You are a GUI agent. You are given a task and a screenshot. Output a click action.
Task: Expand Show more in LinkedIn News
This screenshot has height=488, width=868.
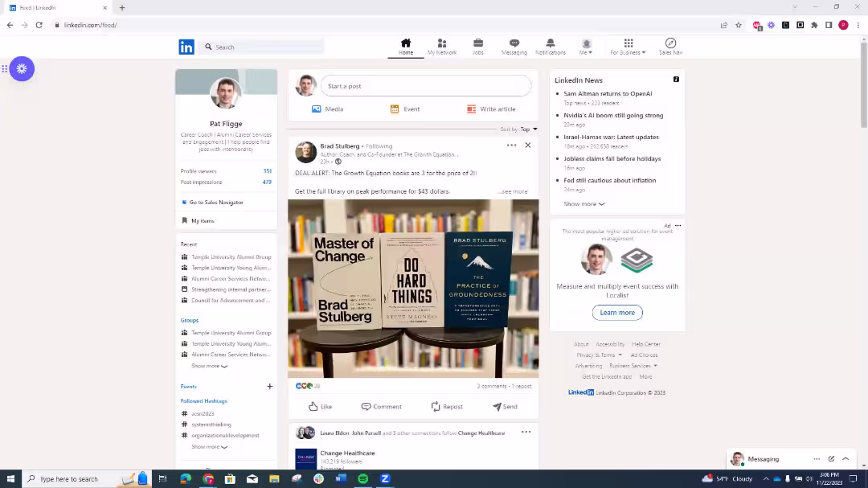click(584, 204)
